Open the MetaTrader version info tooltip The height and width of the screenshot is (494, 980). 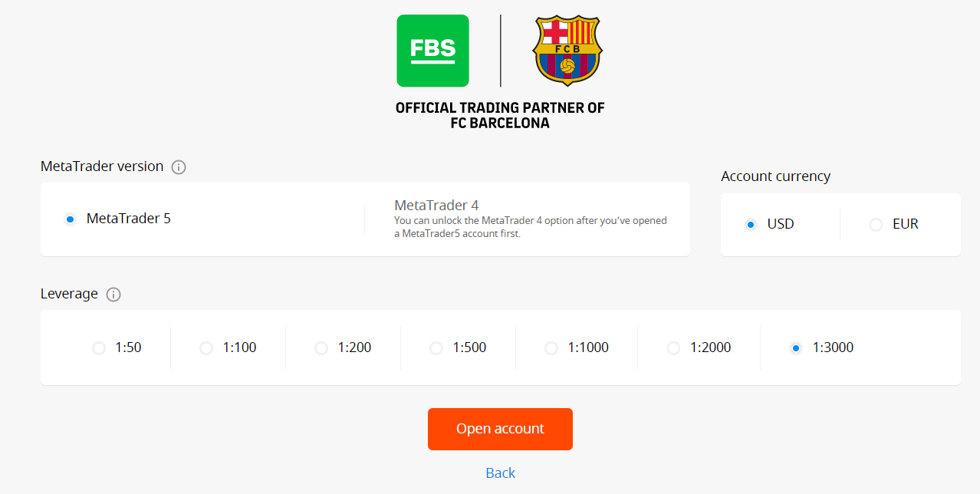[x=179, y=166]
